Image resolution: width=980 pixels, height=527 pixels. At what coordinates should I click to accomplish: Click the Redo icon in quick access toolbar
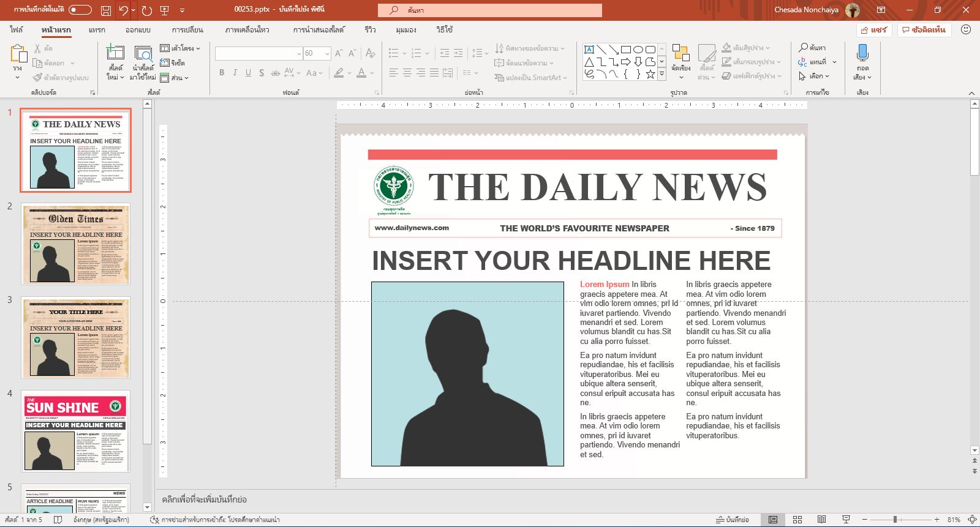[x=147, y=10]
